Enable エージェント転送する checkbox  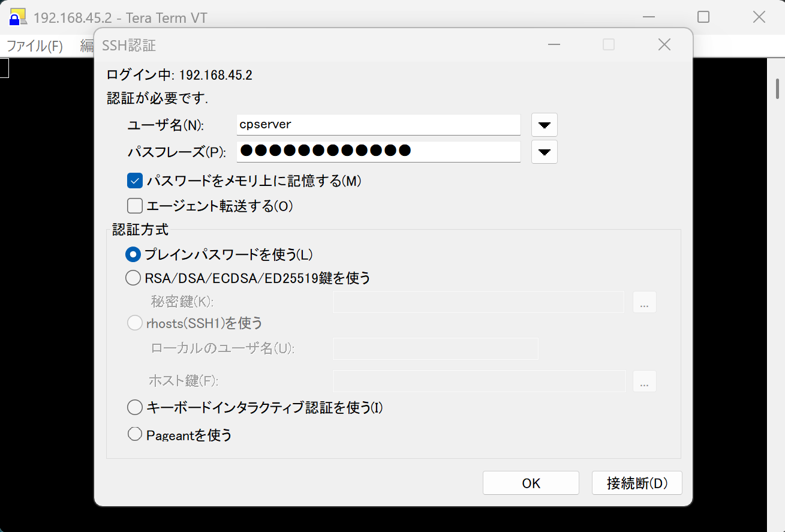pyautogui.click(x=135, y=206)
